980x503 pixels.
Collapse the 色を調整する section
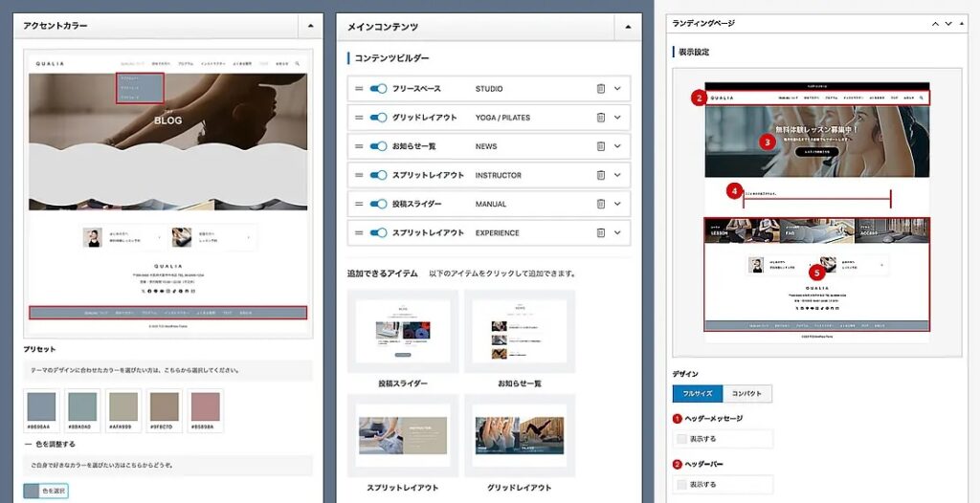(50, 445)
